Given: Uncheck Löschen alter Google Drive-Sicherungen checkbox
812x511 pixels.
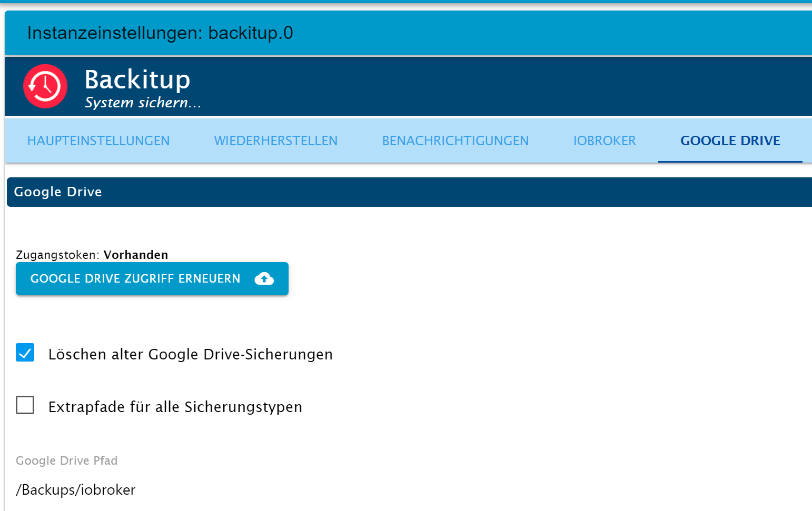Looking at the screenshot, I should click(25, 353).
